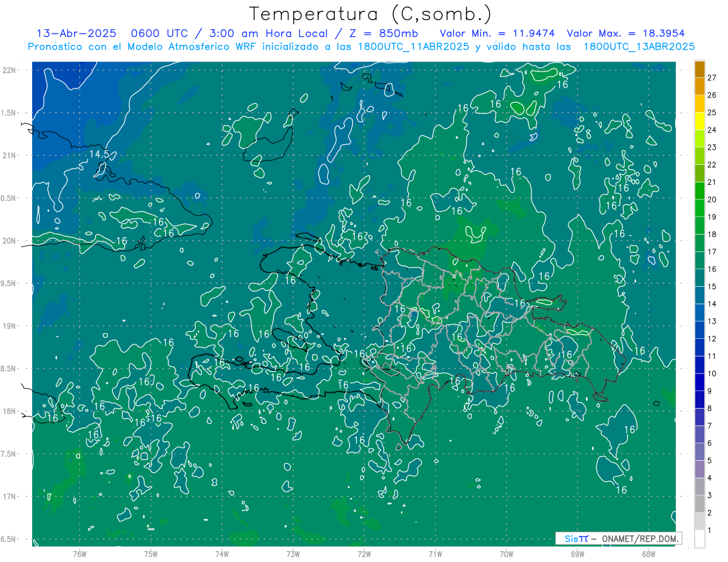The width and height of the screenshot is (728, 562).
Task: Click the '14.5' contour label near Cuba
Action: click(x=99, y=155)
